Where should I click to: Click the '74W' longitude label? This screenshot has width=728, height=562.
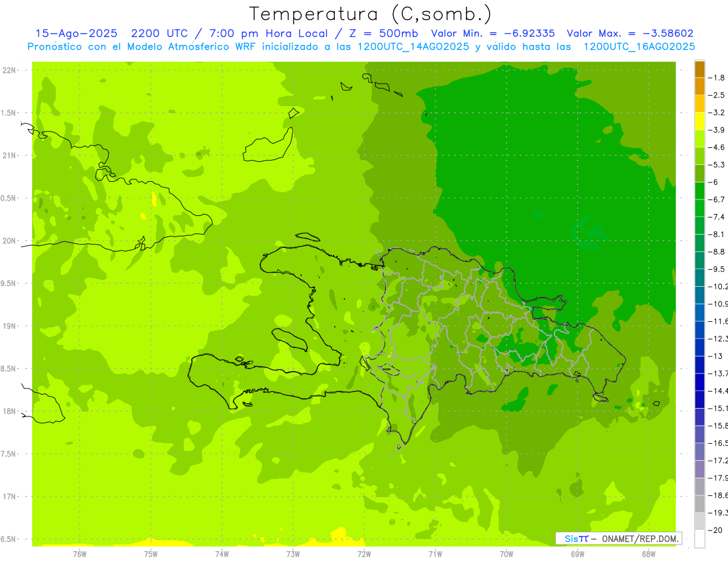222,554
